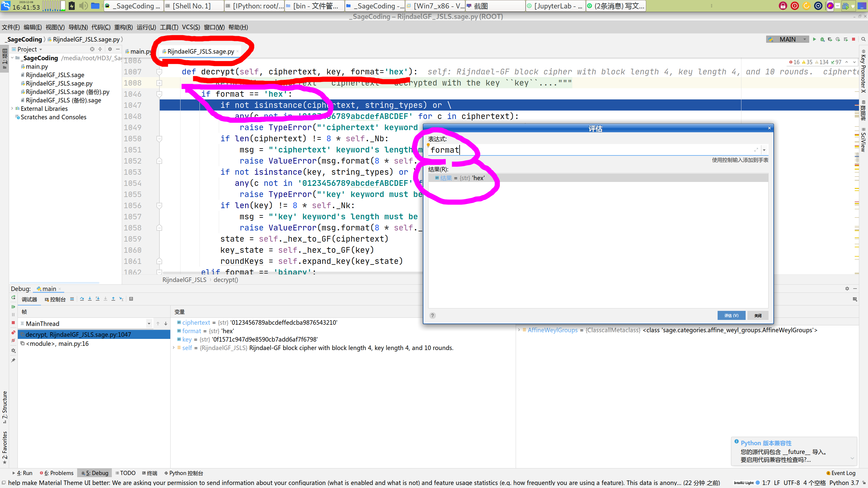Switch to the main.py editor tab

pyautogui.click(x=140, y=52)
